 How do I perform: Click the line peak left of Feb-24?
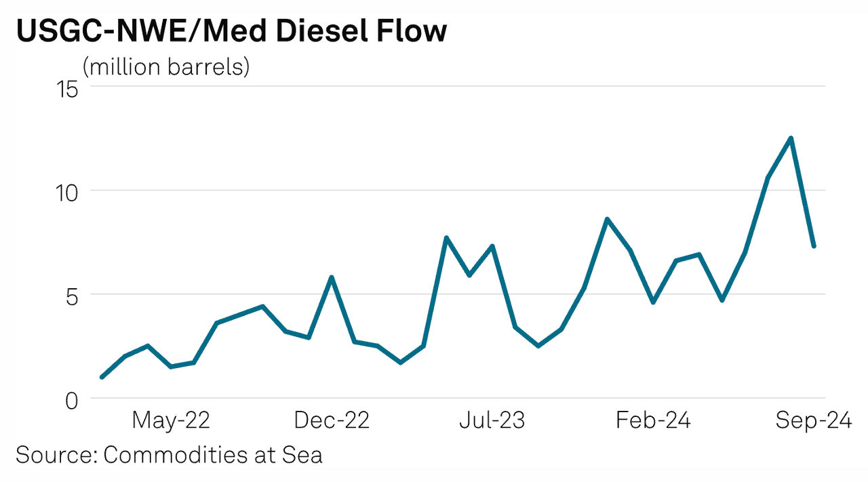pos(607,218)
